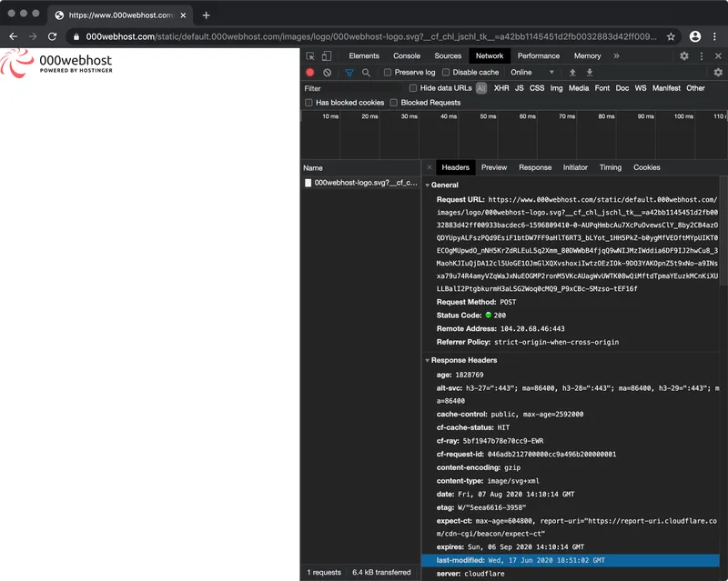Open the Timing tab

tap(610, 167)
